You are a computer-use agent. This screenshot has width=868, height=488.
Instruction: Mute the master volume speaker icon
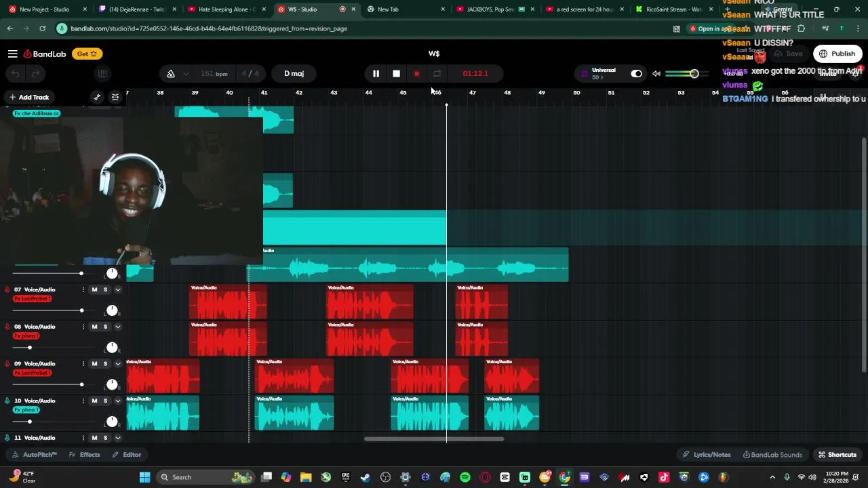click(656, 73)
